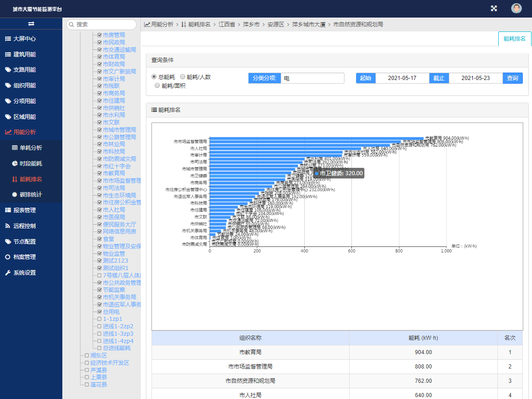Click the 查询 button
The width and height of the screenshot is (532, 399).
[513, 78]
